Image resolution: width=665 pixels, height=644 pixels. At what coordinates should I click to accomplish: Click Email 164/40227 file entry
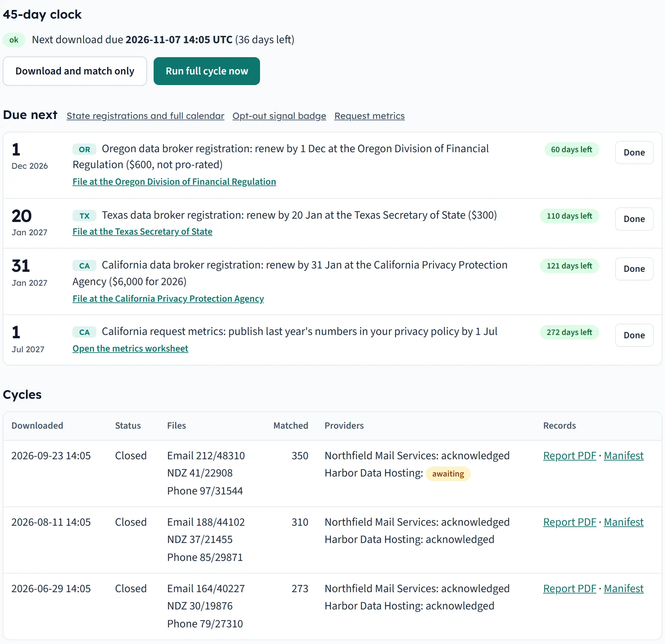pos(206,589)
